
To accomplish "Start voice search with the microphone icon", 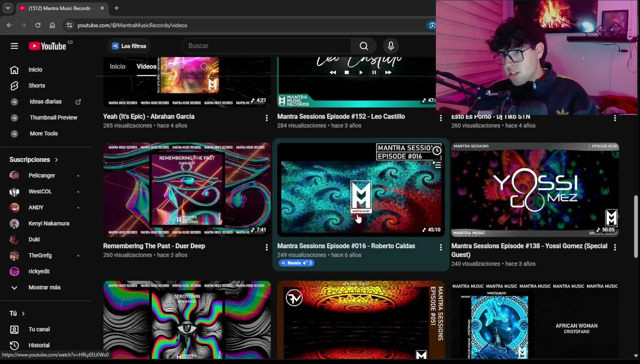I will coord(391,46).
